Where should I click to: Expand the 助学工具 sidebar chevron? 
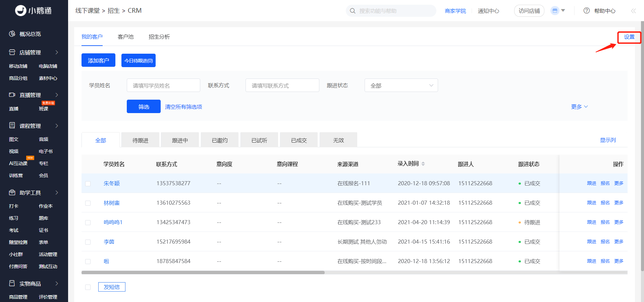pos(57,193)
